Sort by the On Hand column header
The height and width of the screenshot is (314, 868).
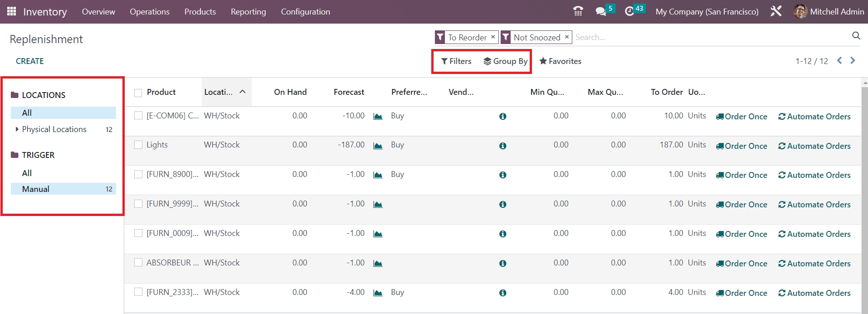click(x=290, y=92)
